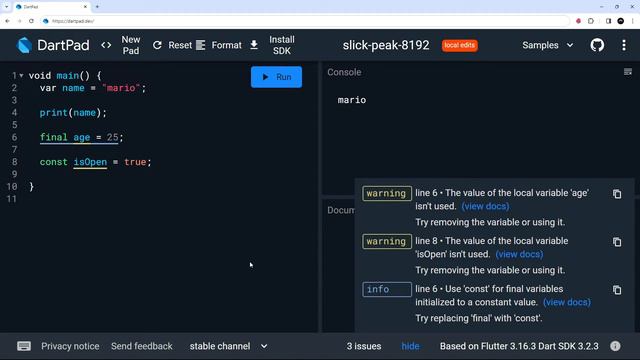Click the Format button label
Image resolution: width=640 pixels, height=360 pixels.
227,45
